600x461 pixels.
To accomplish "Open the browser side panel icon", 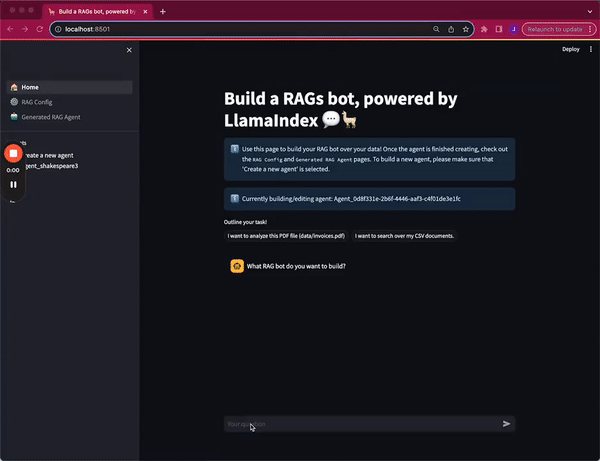I will point(498,29).
